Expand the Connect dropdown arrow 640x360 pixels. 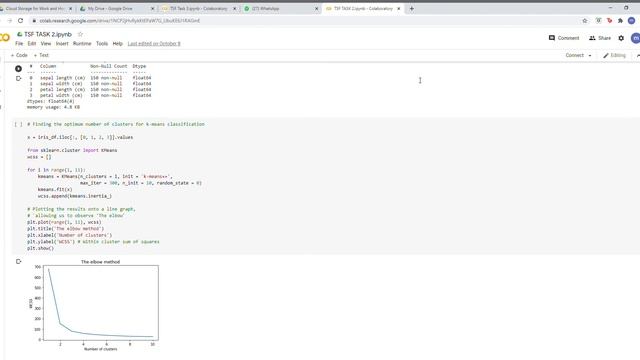tap(590, 56)
